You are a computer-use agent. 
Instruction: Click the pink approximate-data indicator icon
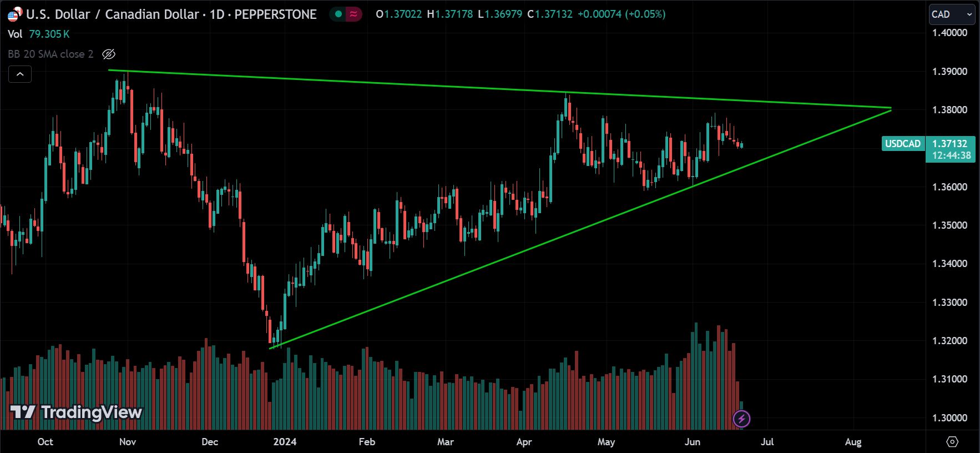point(353,14)
